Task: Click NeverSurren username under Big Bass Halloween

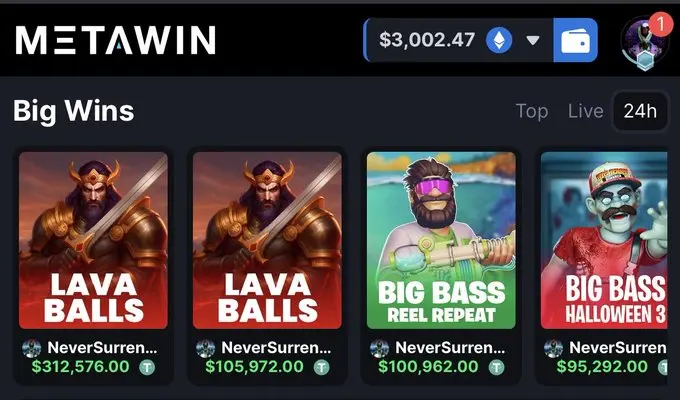Action: point(618,348)
